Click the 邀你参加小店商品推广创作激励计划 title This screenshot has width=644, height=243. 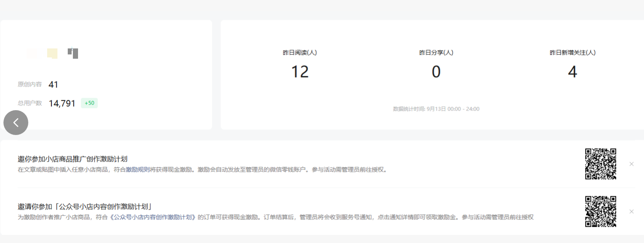pos(72,159)
